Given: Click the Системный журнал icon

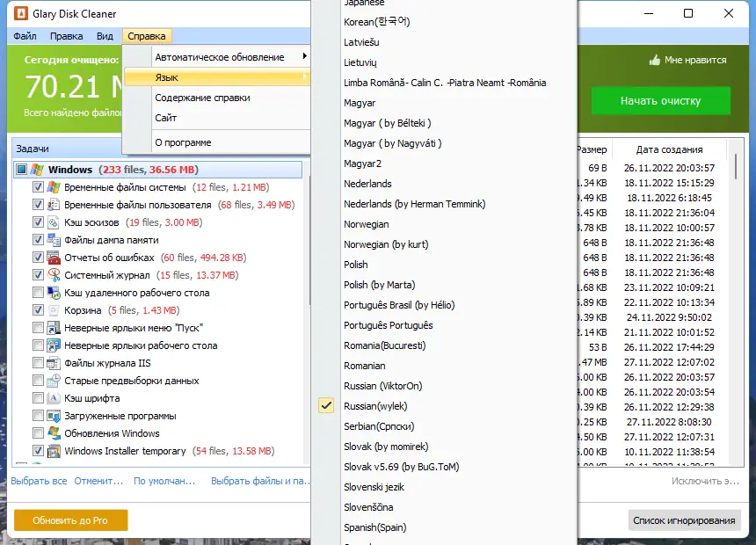Looking at the screenshot, I should pyautogui.click(x=54, y=275).
